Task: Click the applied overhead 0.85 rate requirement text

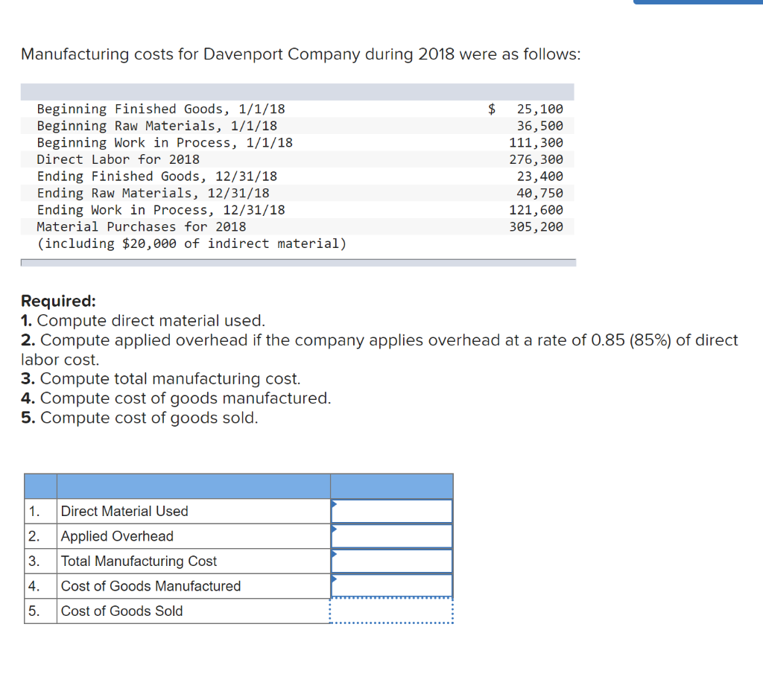Action: point(379,349)
